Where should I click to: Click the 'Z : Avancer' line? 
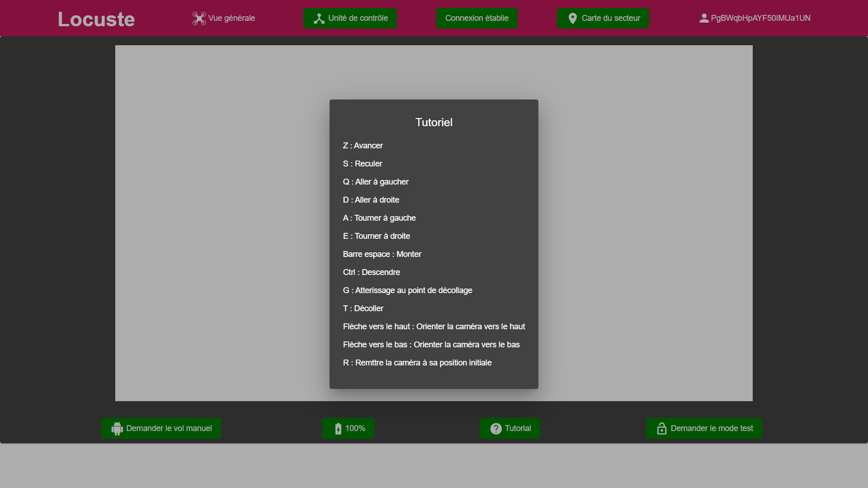coord(363,146)
